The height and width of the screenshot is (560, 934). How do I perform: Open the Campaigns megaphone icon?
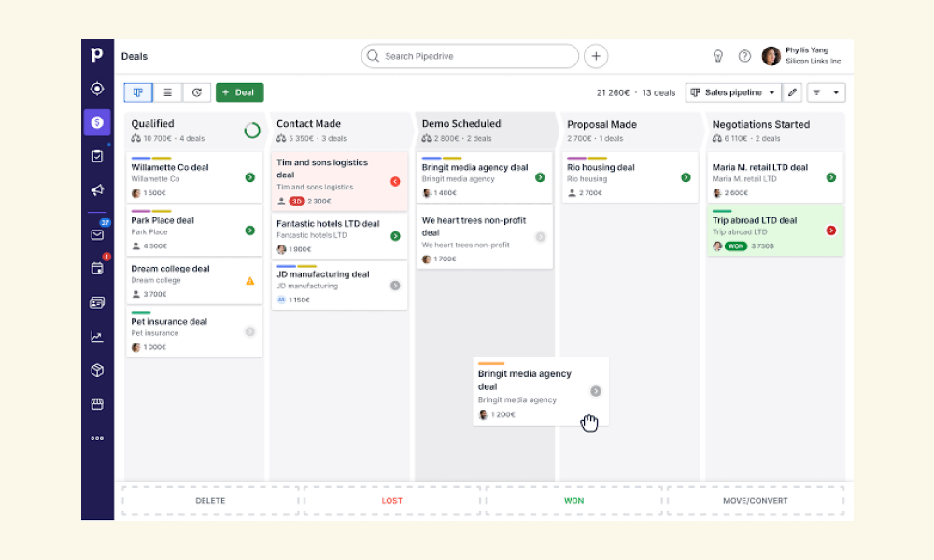click(97, 189)
